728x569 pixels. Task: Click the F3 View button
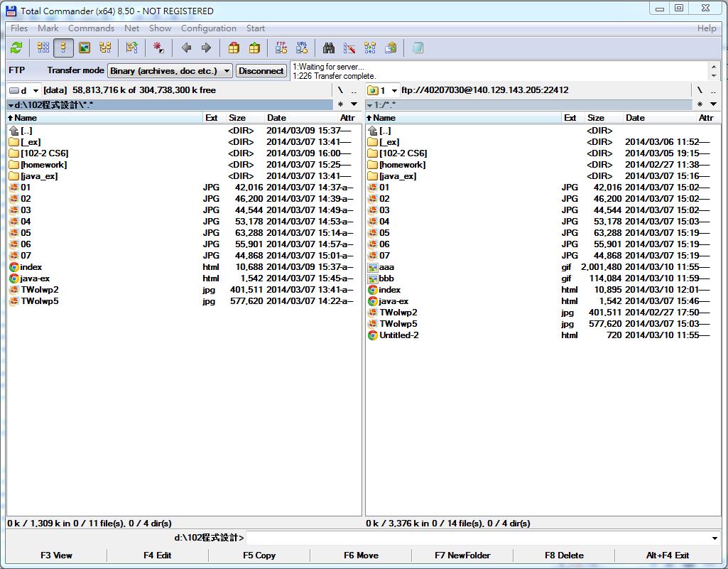pos(56,556)
